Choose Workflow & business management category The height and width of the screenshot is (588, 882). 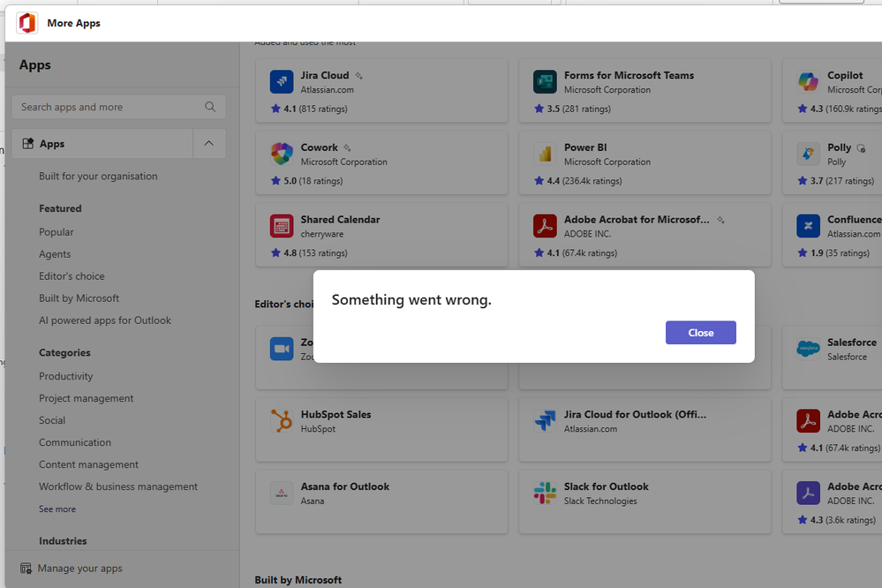(118, 486)
